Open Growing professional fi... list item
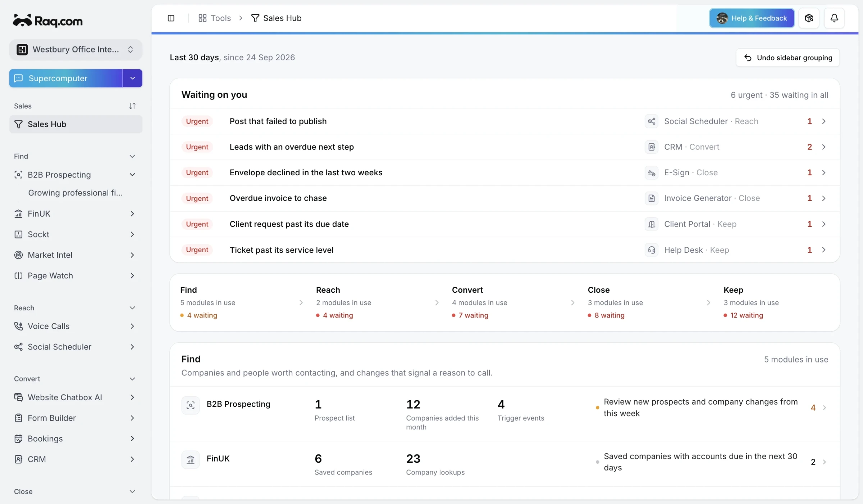Screen dimensions: 863x504 [x=76, y=193]
